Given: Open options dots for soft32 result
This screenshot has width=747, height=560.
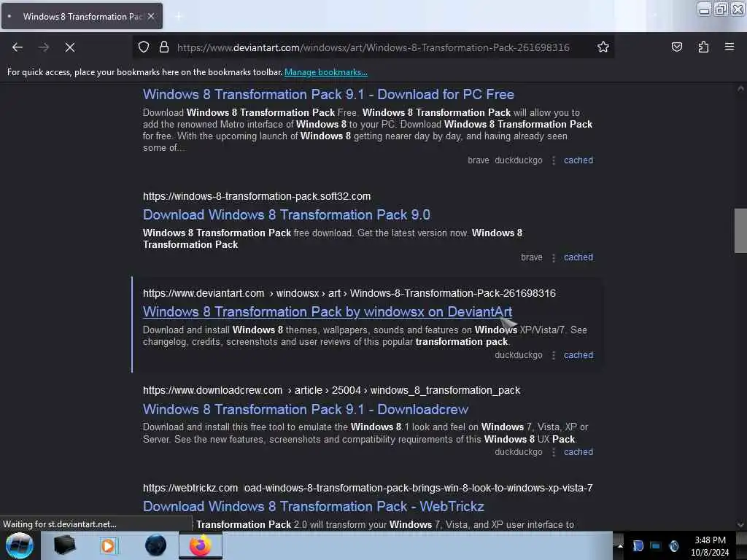Looking at the screenshot, I should pos(553,257).
